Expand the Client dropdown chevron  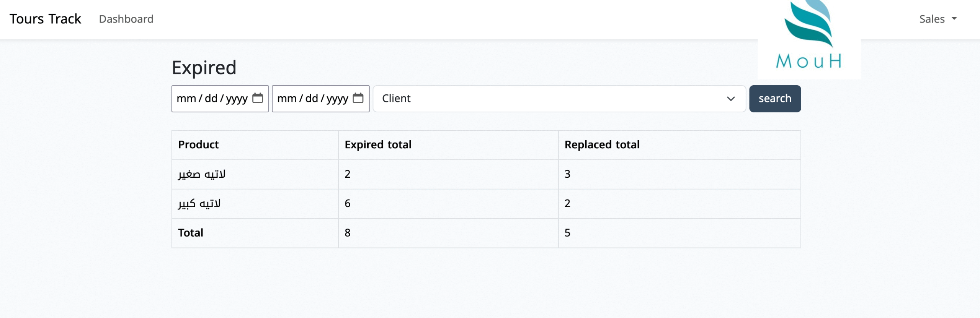point(731,99)
